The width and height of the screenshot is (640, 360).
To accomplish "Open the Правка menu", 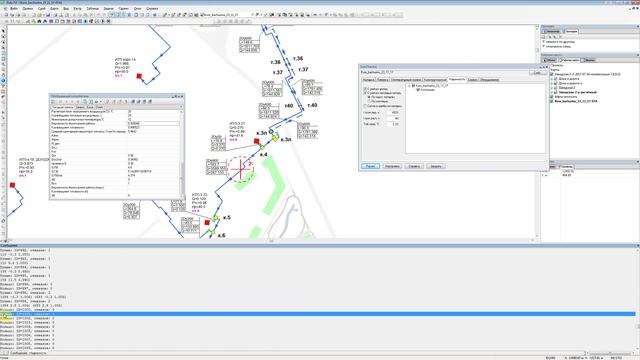I will 28,8.
